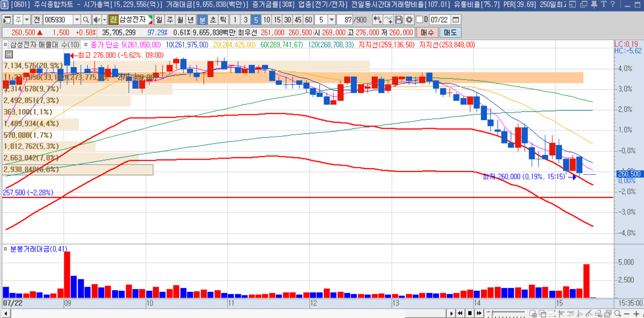Stop chart replay

(x=470, y=314)
